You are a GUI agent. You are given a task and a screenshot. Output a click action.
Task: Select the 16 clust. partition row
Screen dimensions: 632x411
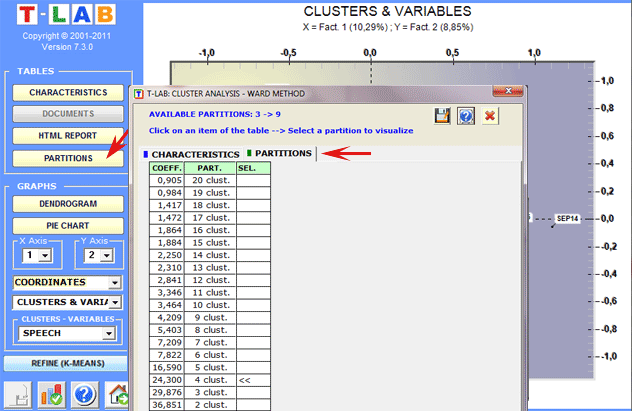(x=210, y=230)
